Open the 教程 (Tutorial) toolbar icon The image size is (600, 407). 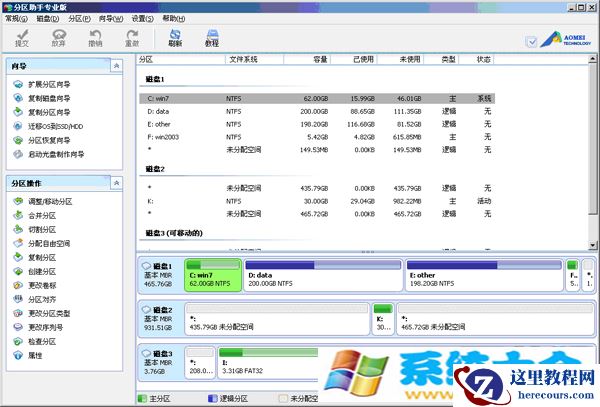tap(212, 38)
